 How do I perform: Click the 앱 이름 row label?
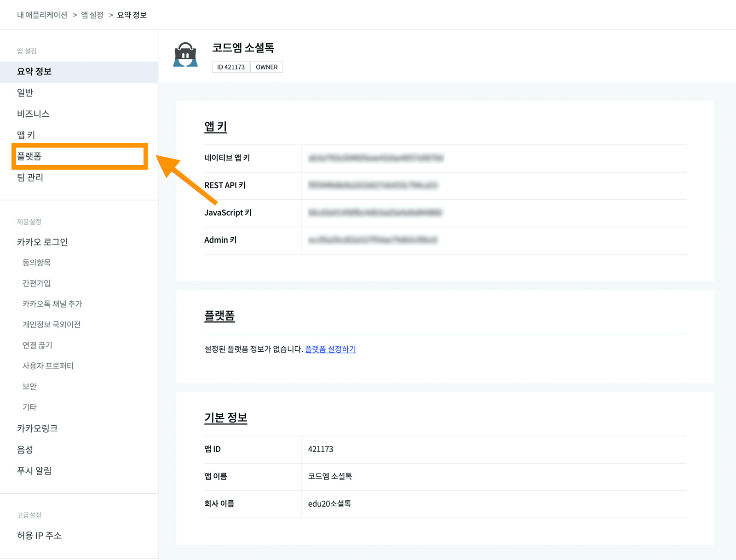pyautogui.click(x=216, y=476)
